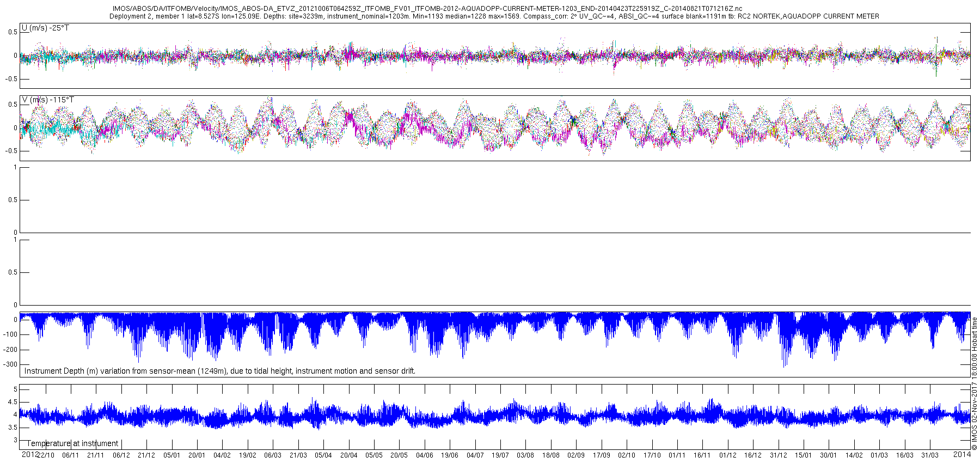Click the -0.5 tick on V velocity axis
Screen dimensions: 980x463
pyautogui.click(x=12, y=151)
